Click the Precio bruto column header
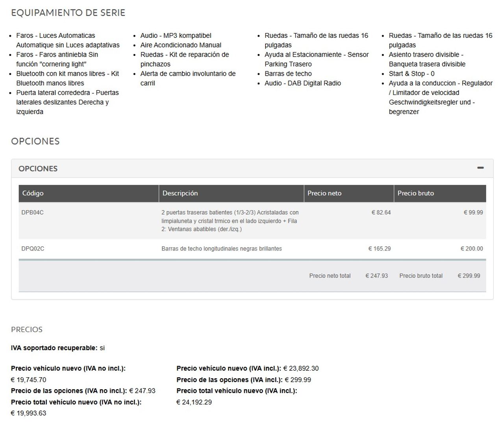Screen dimensions: 504x429 pos(415,193)
